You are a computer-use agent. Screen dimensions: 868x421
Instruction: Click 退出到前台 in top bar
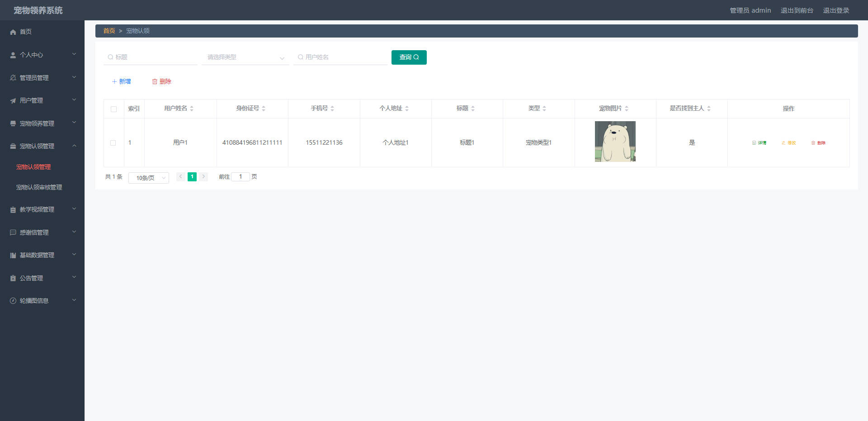(797, 10)
